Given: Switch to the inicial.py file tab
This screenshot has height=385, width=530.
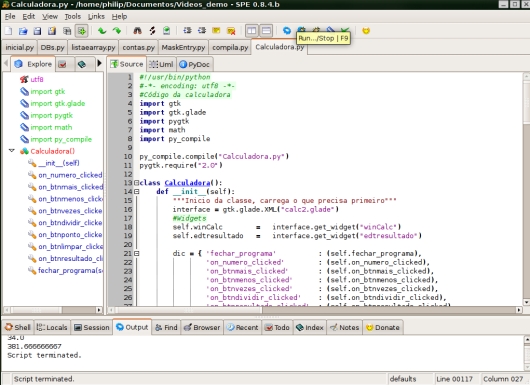Looking at the screenshot, I should (x=20, y=48).
